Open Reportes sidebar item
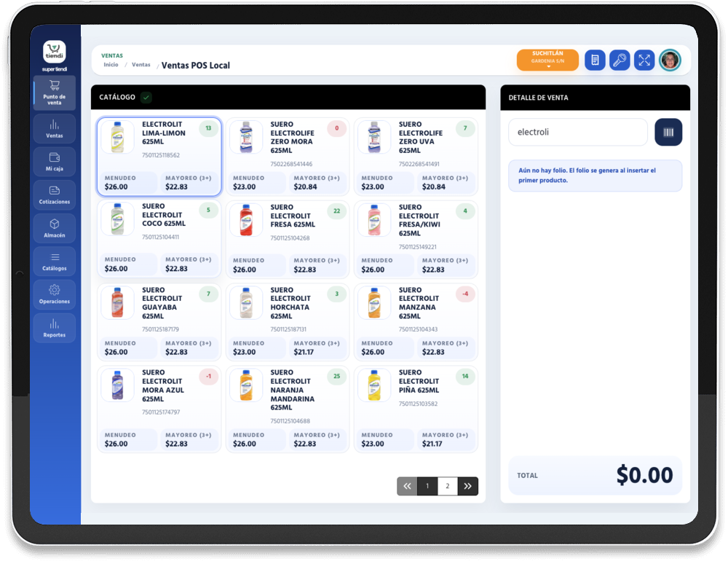 [x=55, y=328]
